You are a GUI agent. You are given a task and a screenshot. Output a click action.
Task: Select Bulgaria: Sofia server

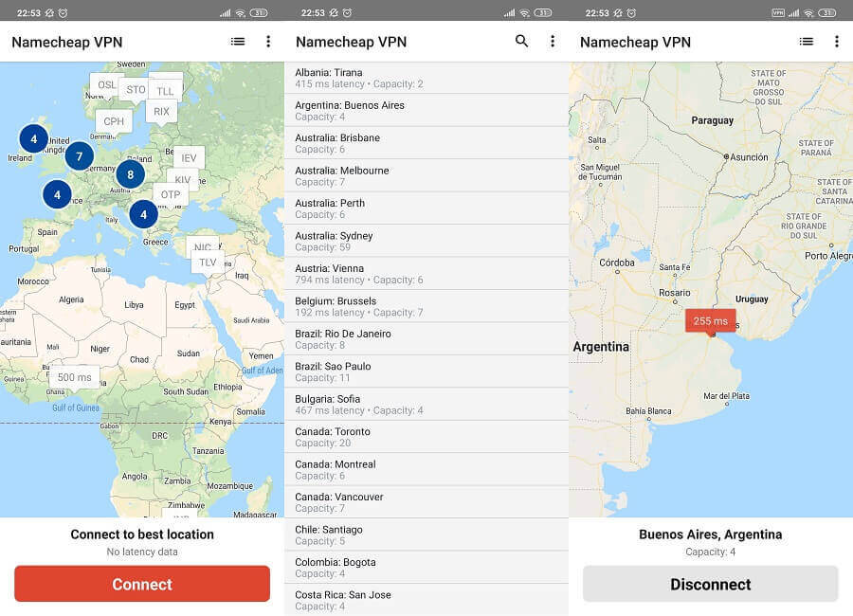426,405
